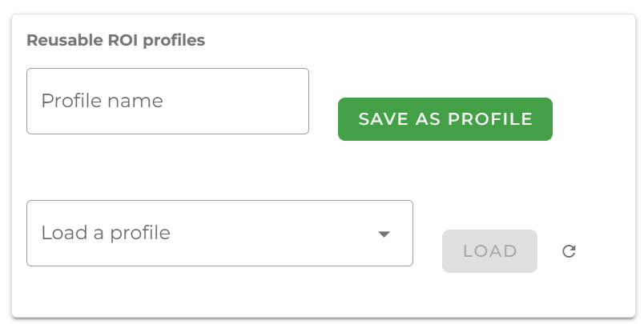Load the selected ROI profile

[489, 251]
